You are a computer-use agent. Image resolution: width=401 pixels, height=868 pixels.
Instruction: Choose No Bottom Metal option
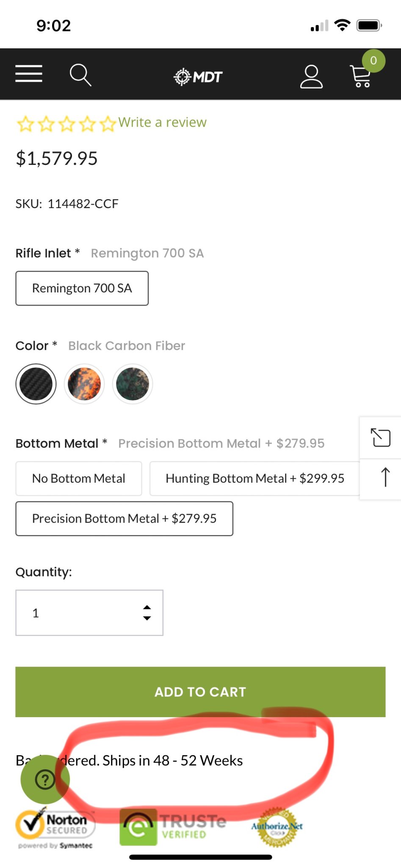coord(79,479)
